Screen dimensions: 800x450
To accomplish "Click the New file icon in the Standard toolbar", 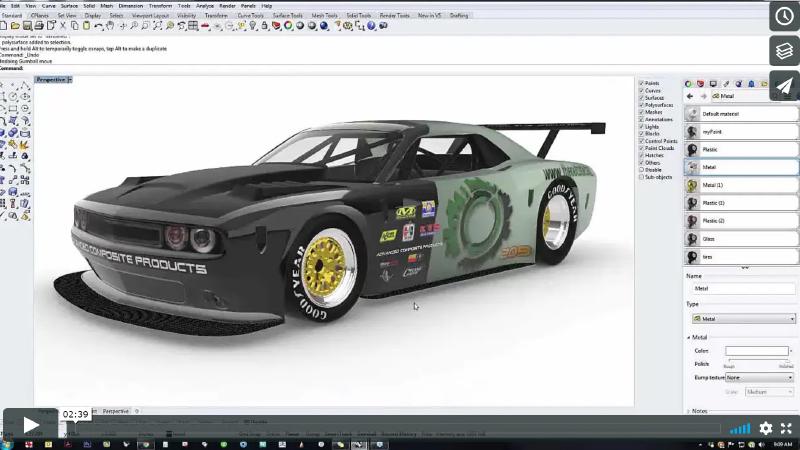I will (x=4, y=26).
